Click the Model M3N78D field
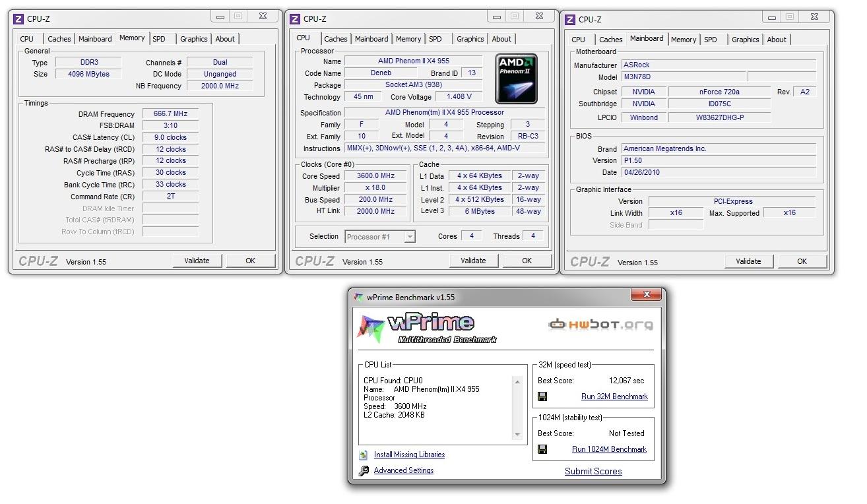Viewport: 867px width, 504px height. click(684, 77)
